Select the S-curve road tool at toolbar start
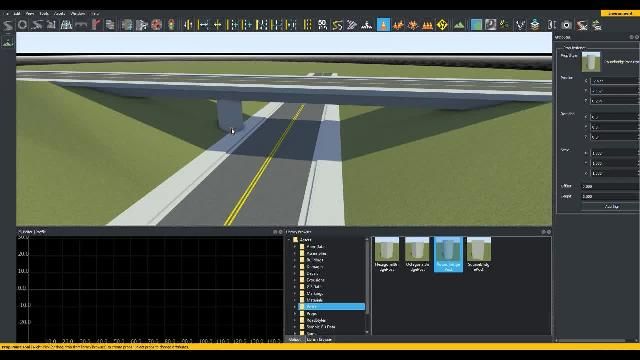Image resolution: width=640 pixels, height=360 pixels. point(8,25)
